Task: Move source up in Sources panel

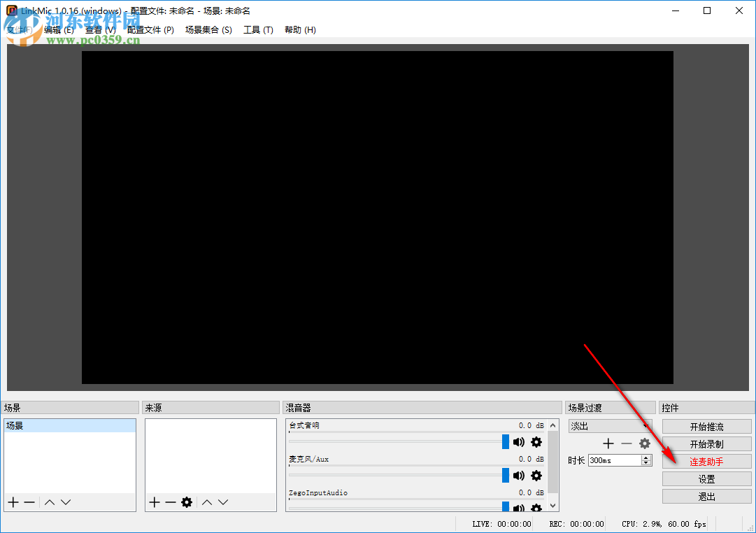Action: click(207, 502)
